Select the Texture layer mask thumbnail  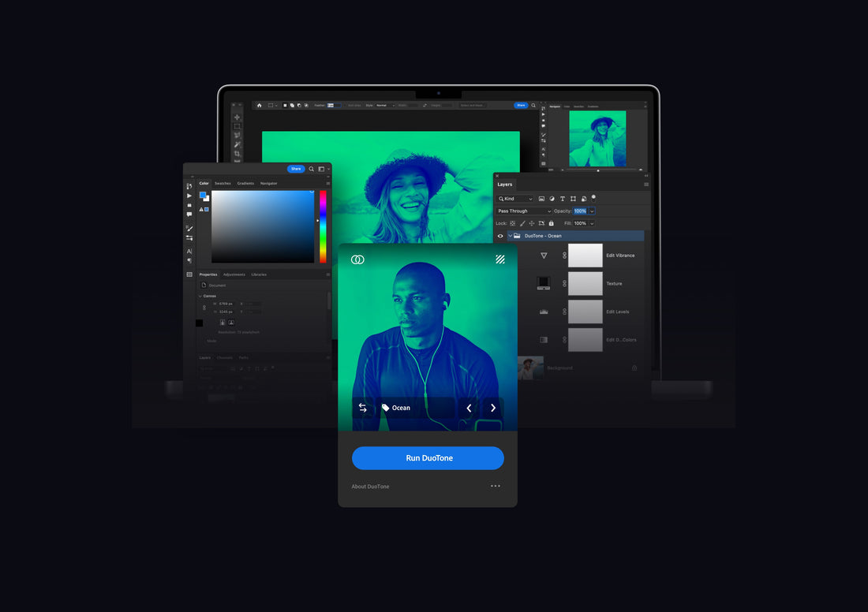[585, 284]
